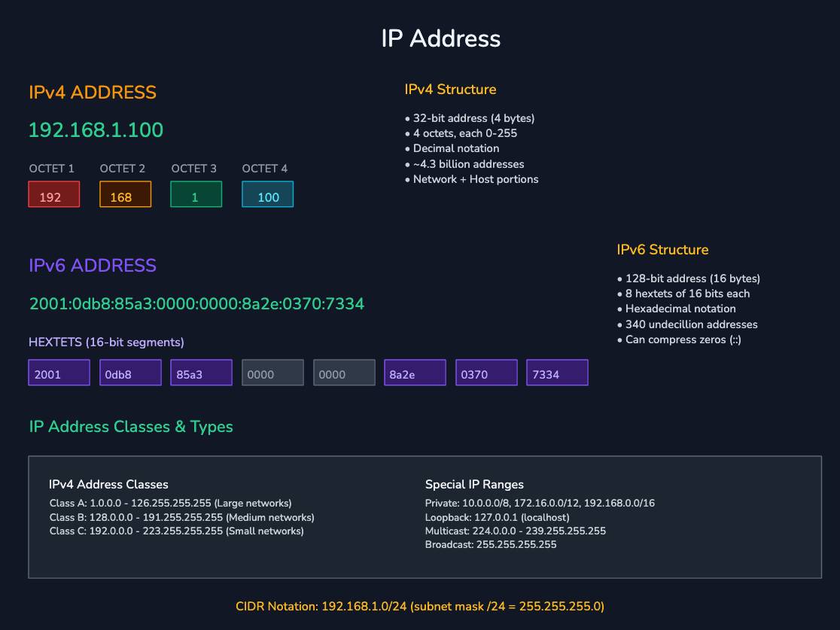Click the green 192.168.1.100 address text

click(96, 129)
